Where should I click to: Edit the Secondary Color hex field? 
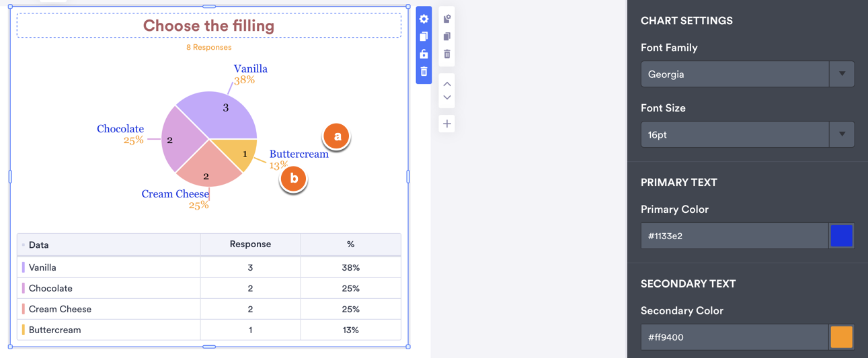(734, 337)
